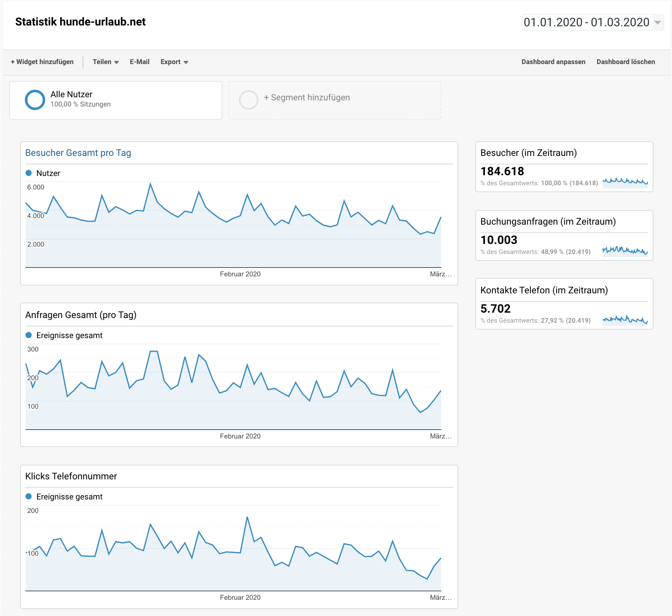Click the 300 axis label in Anfragen chart

[x=33, y=349]
